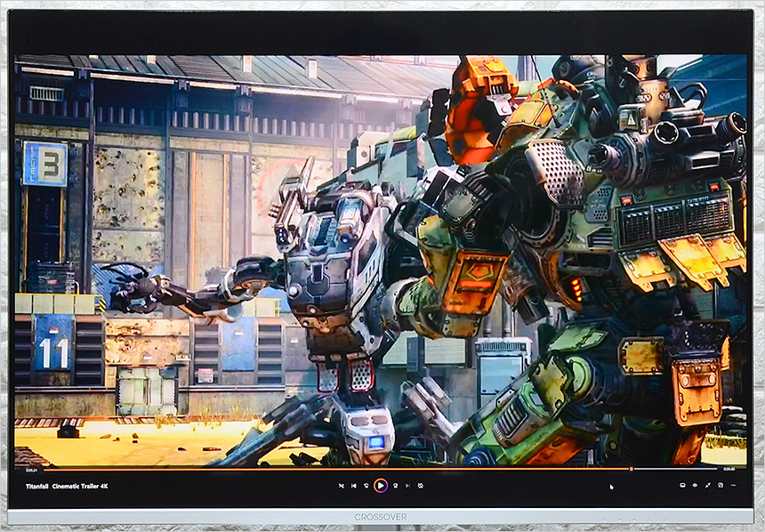The width and height of the screenshot is (765, 532).
Task: Toggle repeat mode
Action: click(420, 486)
